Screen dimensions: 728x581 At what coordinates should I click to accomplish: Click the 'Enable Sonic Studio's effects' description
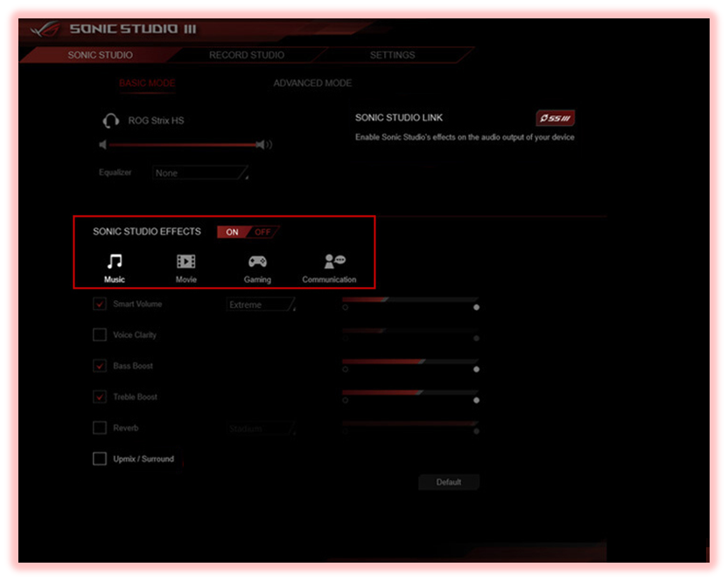(465, 137)
